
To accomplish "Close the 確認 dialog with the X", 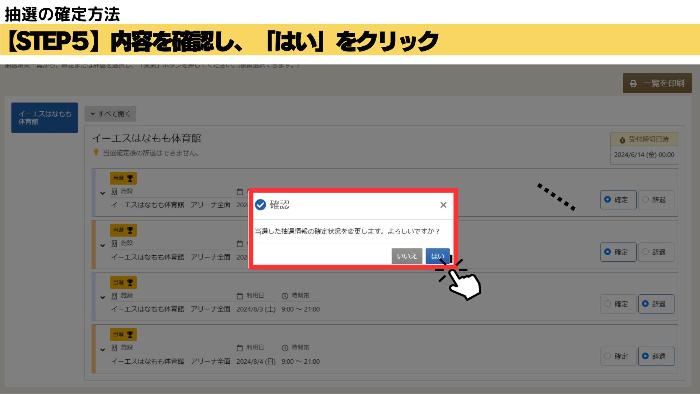I will click(443, 205).
